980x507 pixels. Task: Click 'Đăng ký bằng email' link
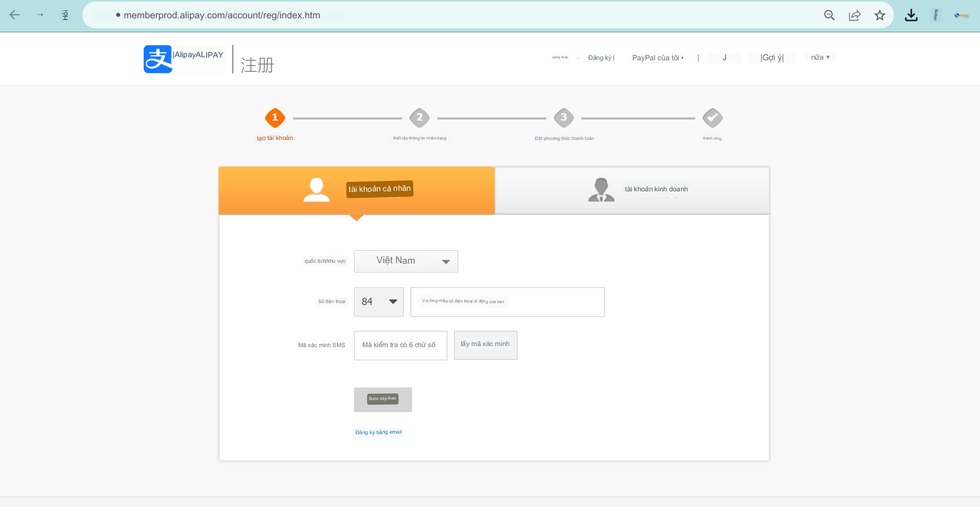[x=379, y=432]
